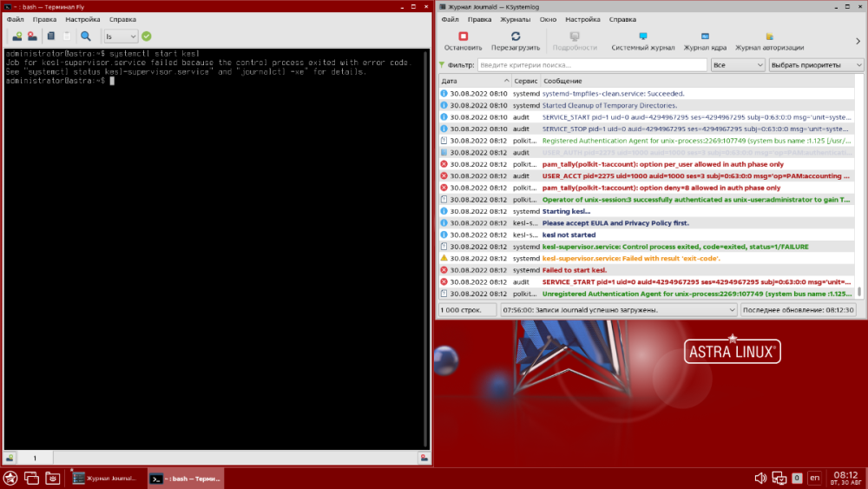The width and height of the screenshot is (868, 489).
Task: Reload log with Перезагрузить button
Action: tap(516, 42)
